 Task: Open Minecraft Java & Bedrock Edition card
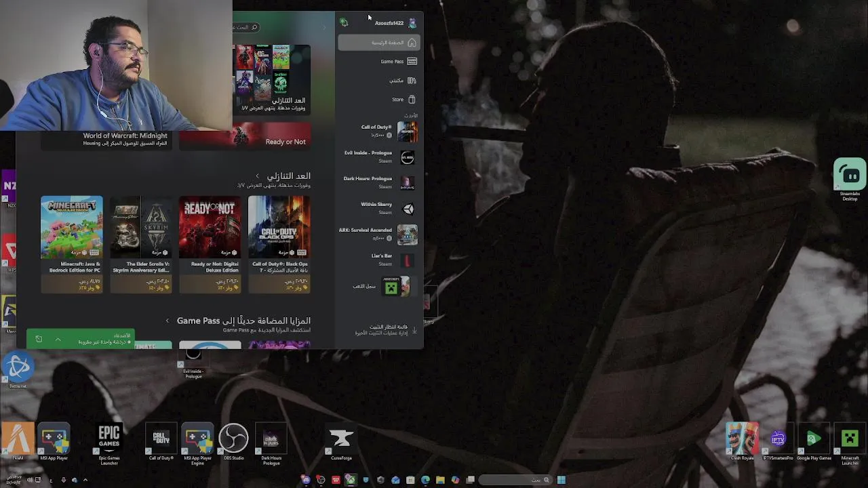point(71,245)
